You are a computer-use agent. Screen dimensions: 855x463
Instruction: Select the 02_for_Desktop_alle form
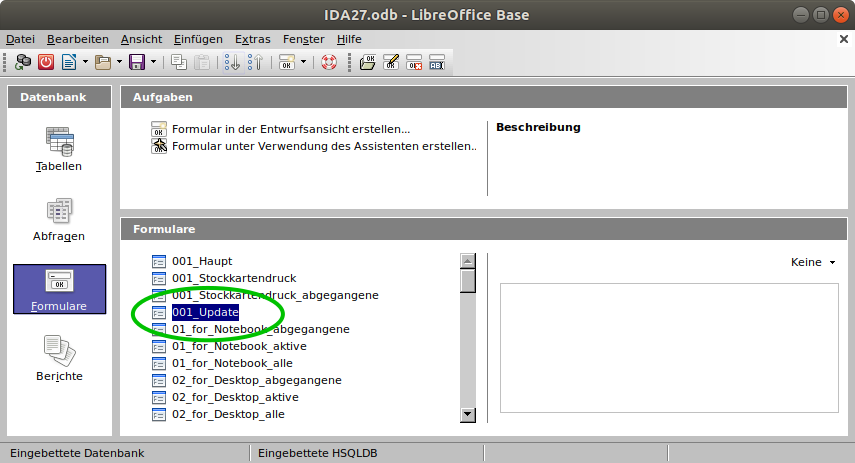point(228,414)
